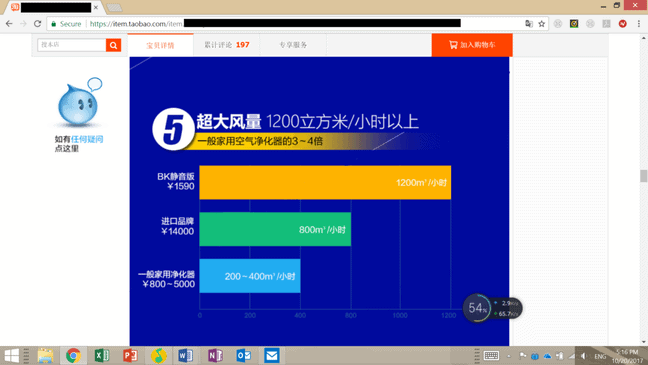Viewport: 648px width, 365px height.
Task: Click the blue water-drop chat mascot
Action: tap(79, 103)
